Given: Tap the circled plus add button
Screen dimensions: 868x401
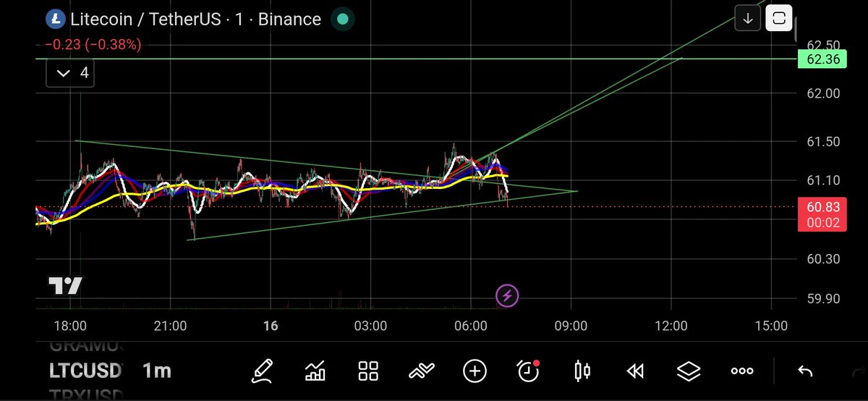Looking at the screenshot, I should tap(475, 371).
